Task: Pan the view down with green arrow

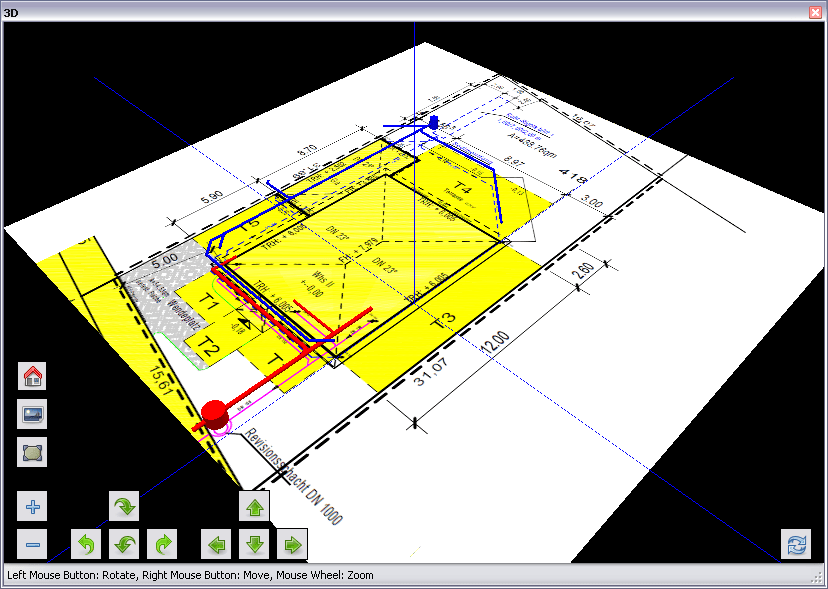Action: [254, 545]
